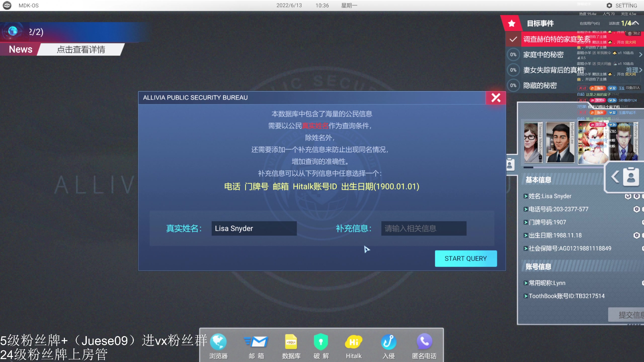
Task: Collapse the 目标事件 panel chevron
Action: [636, 23]
